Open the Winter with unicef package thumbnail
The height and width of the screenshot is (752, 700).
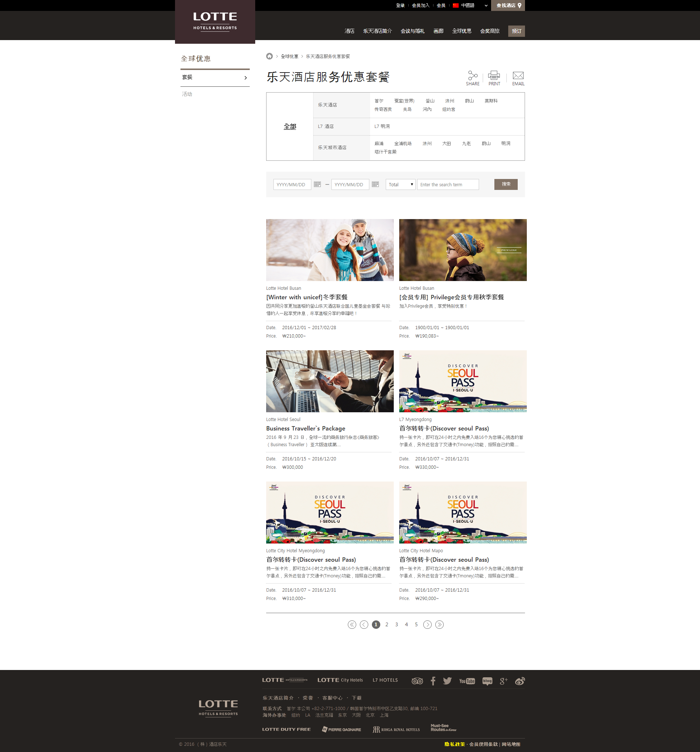[330, 250]
